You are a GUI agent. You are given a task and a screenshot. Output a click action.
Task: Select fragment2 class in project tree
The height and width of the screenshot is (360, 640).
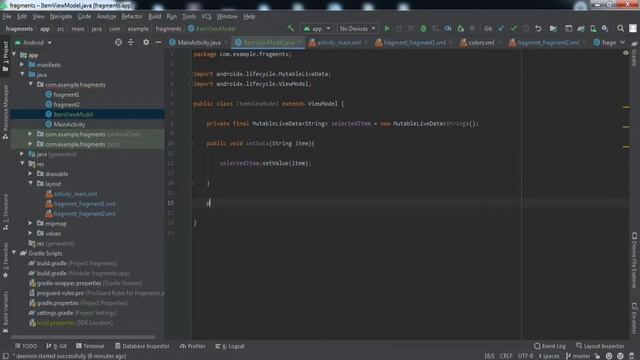(x=66, y=104)
